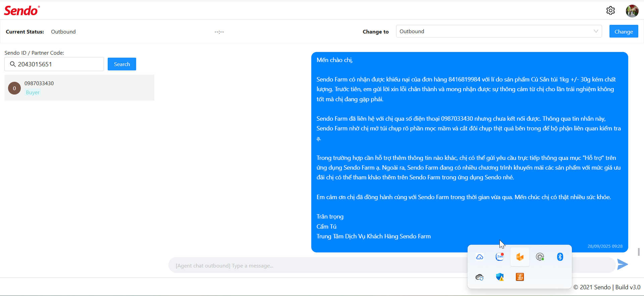The height and width of the screenshot is (296, 644).
Task: Open the VPN keyhole tray icon
Action: pos(540,257)
